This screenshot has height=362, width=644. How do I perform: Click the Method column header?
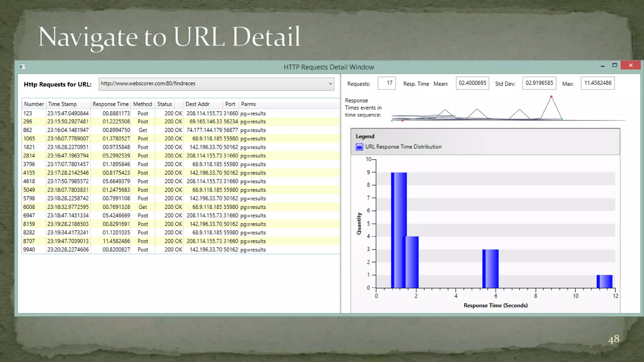(142, 104)
